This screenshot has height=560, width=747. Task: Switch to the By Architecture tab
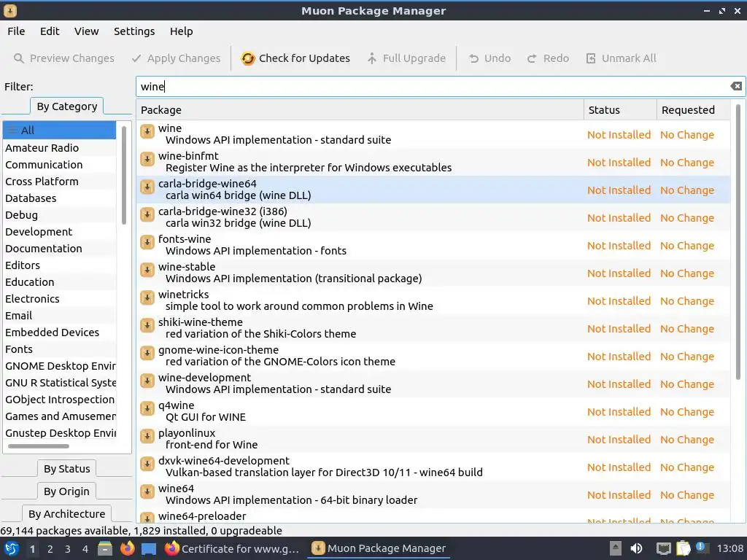click(66, 514)
